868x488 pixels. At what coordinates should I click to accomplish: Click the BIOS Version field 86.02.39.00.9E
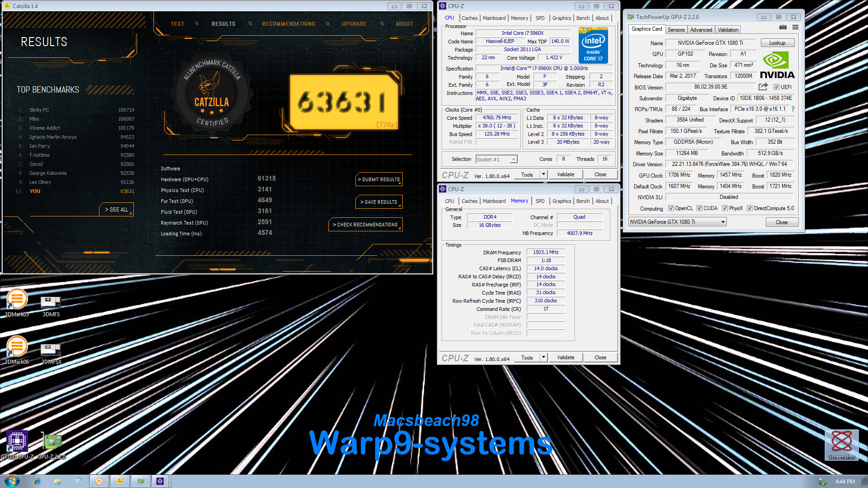711,87
